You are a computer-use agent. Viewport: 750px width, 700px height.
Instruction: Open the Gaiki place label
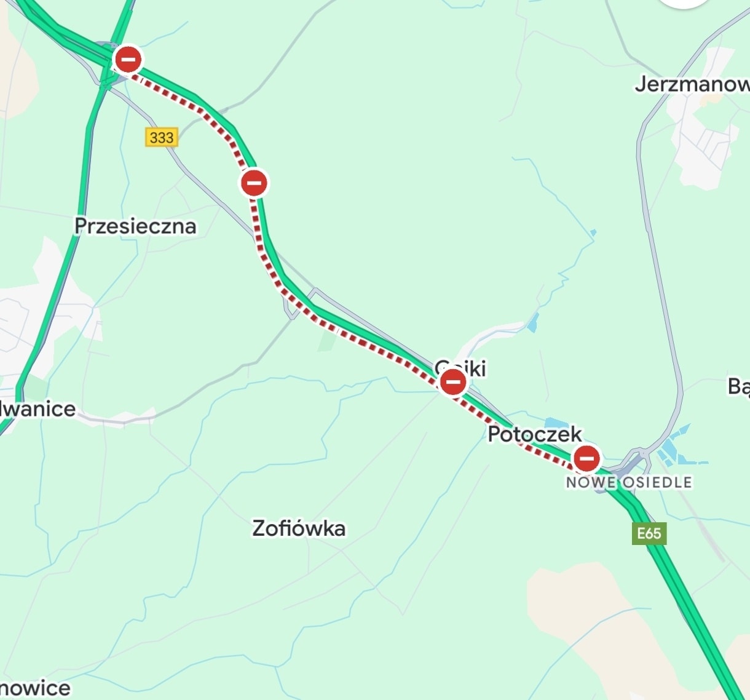coord(461,368)
